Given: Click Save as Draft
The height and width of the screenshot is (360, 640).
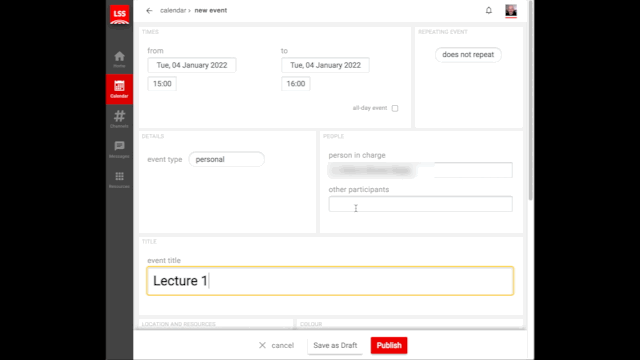Looking at the screenshot, I should tap(335, 345).
